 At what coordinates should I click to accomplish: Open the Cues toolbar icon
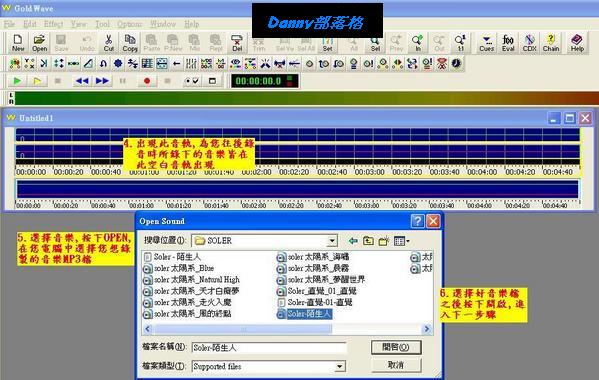486,43
